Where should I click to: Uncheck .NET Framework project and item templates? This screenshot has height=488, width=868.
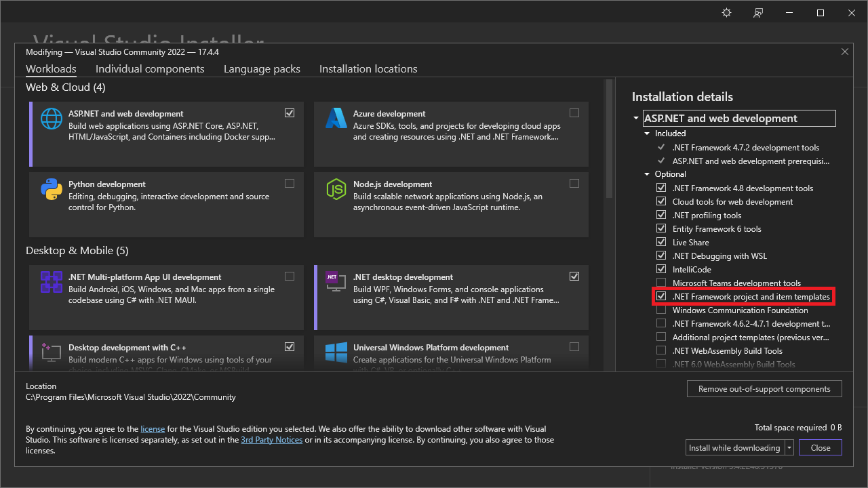click(x=661, y=297)
